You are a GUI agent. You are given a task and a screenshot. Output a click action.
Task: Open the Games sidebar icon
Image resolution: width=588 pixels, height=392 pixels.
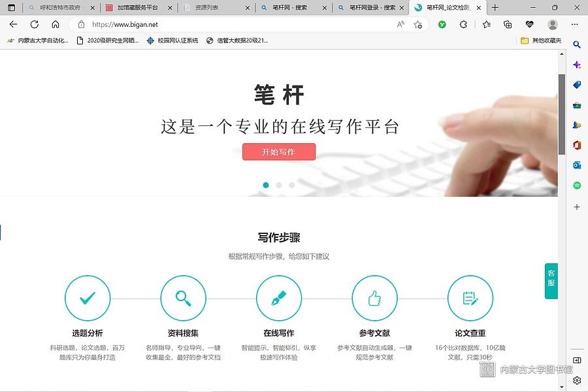pyautogui.click(x=577, y=125)
